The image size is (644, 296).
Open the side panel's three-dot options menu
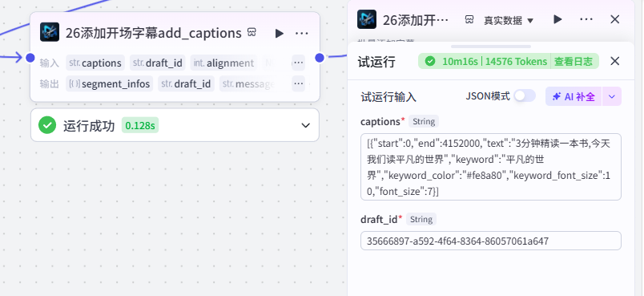pyautogui.click(x=586, y=19)
